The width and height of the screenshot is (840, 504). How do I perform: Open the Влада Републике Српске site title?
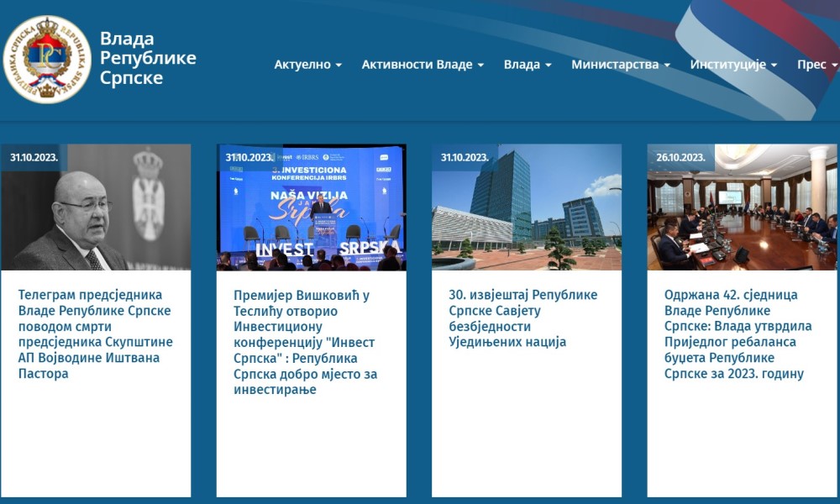pos(148,59)
